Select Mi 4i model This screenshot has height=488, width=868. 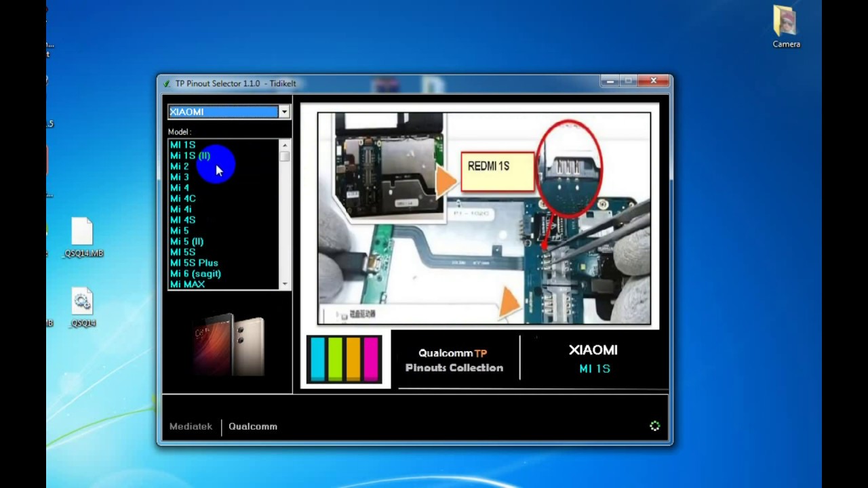pos(181,209)
